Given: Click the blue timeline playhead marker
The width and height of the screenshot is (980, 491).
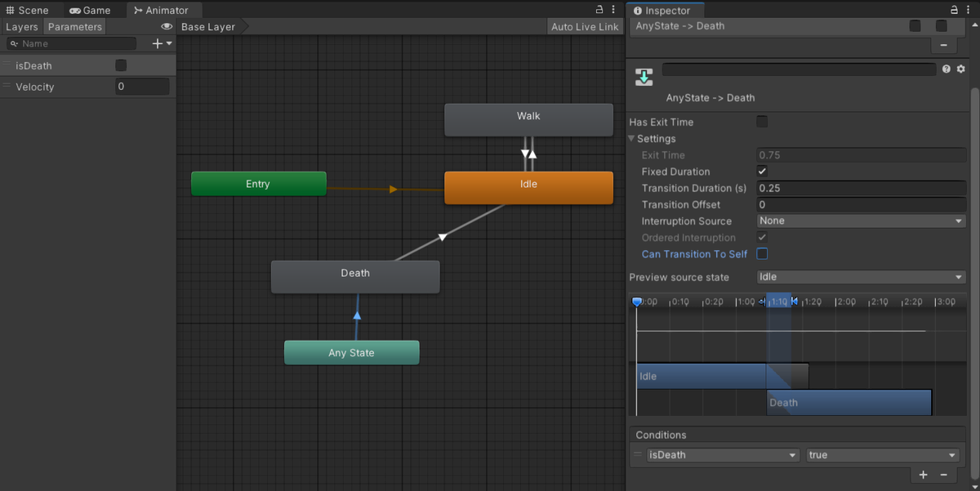Looking at the screenshot, I should [637, 302].
